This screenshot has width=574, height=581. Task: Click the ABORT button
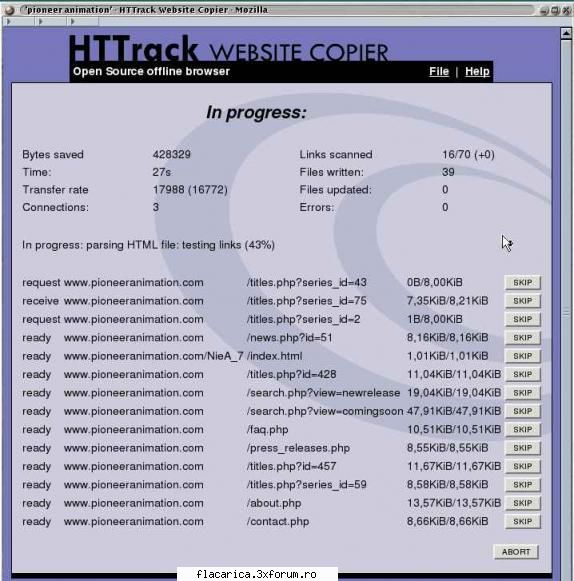(516, 552)
